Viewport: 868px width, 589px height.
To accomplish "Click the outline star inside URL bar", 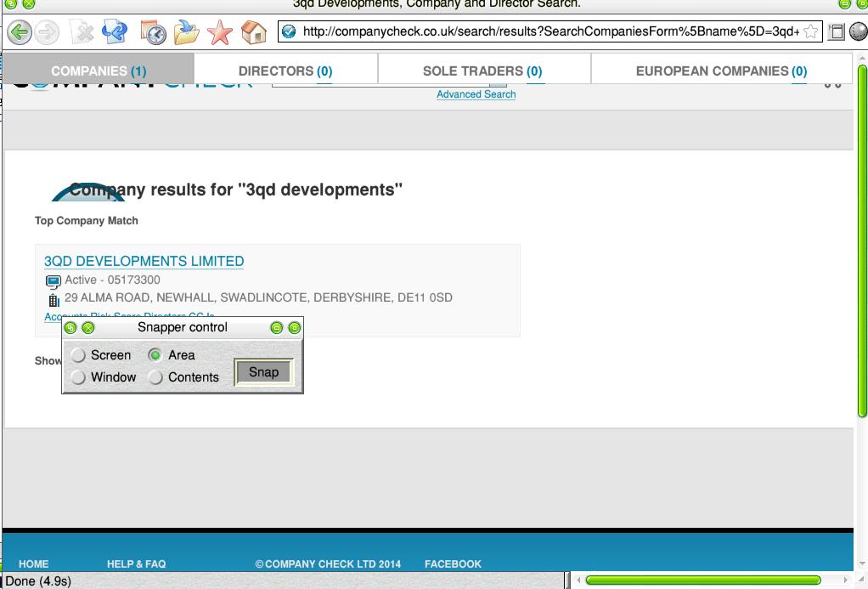I will click(x=810, y=32).
